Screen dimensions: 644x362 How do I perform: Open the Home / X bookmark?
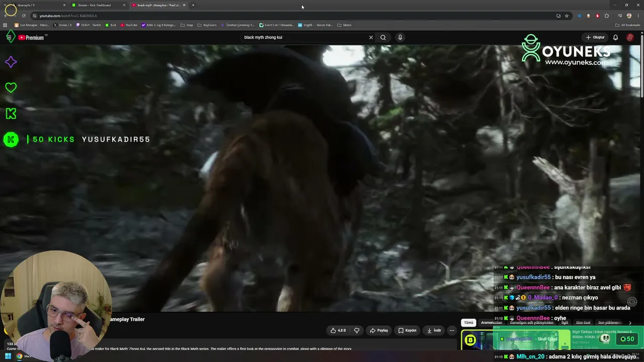[x=63, y=25]
